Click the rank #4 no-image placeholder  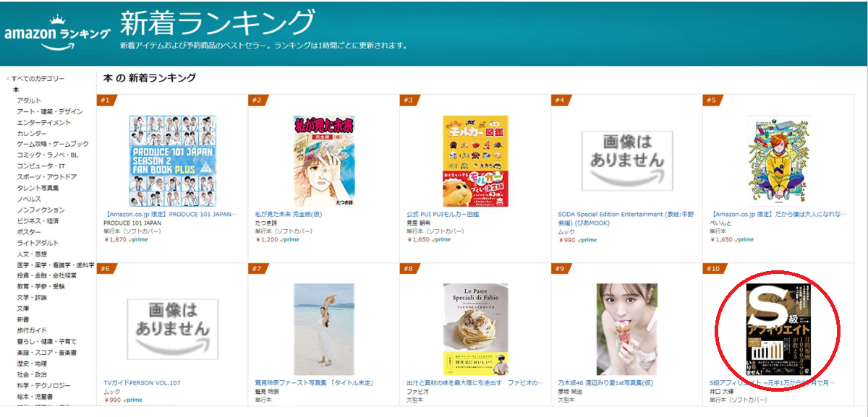click(x=627, y=161)
